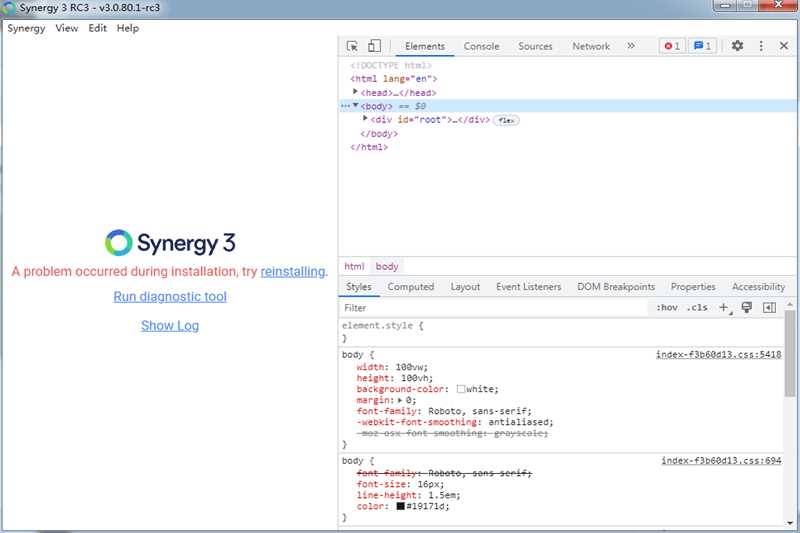Close the DevTools panel

click(784, 46)
